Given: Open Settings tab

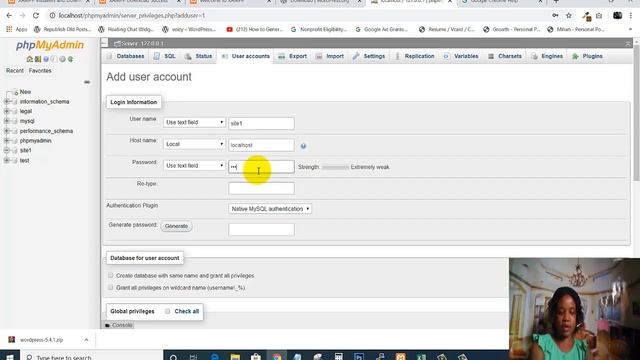Looking at the screenshot, I should coord(369,56).
